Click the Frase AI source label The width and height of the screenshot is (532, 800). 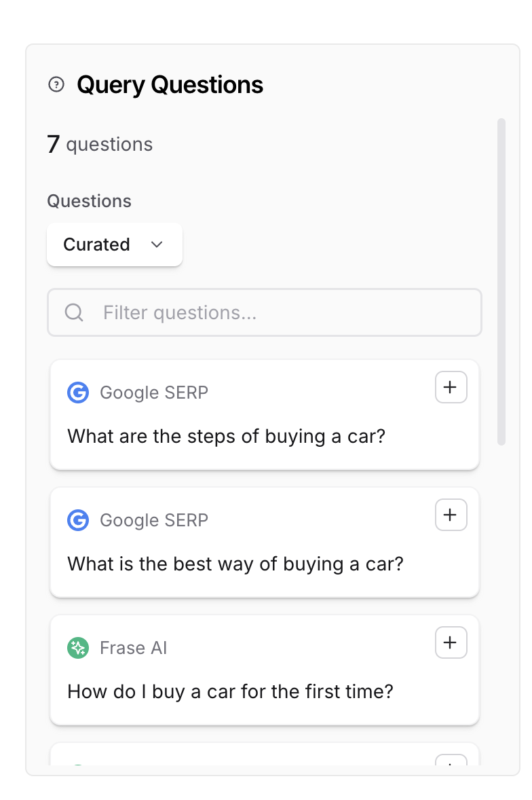[x=133, y=648]
